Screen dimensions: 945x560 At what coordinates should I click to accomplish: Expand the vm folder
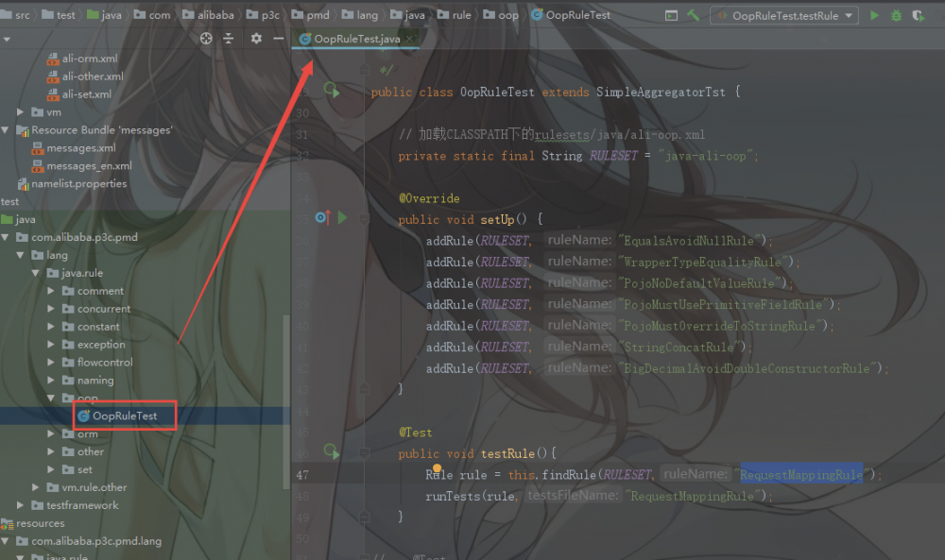pos(20,112)
